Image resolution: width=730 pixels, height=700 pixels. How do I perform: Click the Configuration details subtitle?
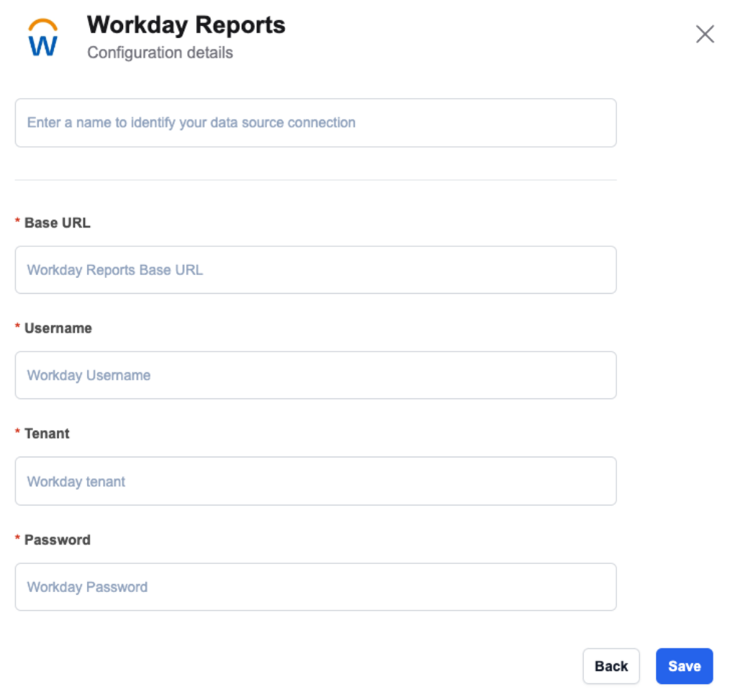click(x=160, y=53)
